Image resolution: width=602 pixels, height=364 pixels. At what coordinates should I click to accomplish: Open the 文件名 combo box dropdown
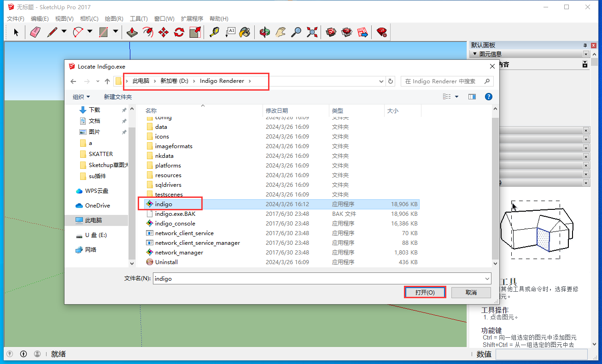(487, 278)
